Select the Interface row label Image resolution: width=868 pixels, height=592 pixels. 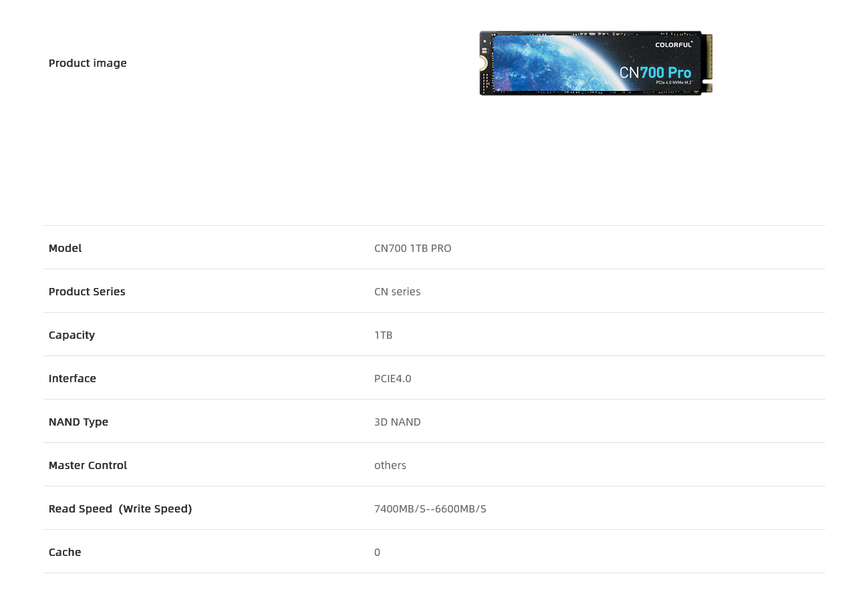coord(72,378)
